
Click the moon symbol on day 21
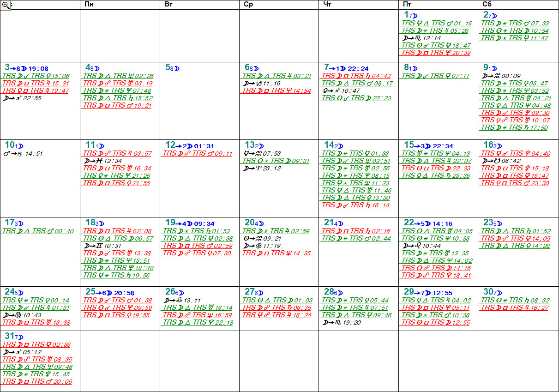337,223
